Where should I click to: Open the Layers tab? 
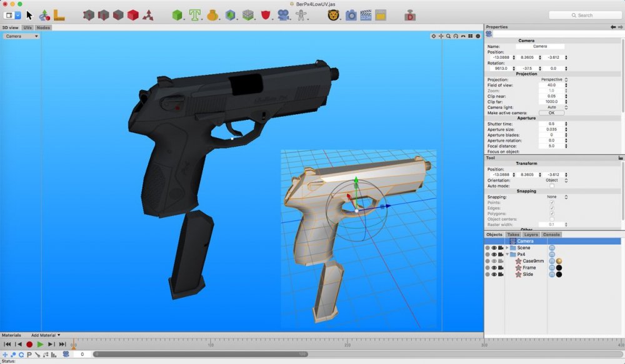[x=531, y=235]
